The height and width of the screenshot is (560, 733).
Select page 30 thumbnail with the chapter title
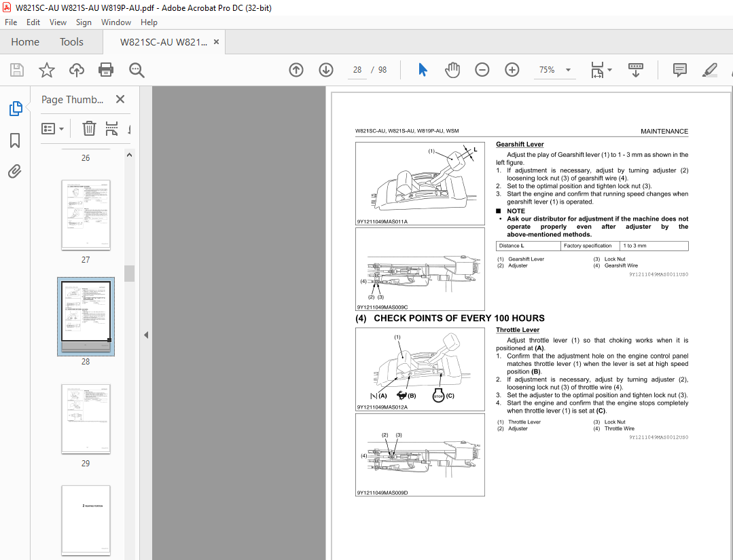point(86,521)
